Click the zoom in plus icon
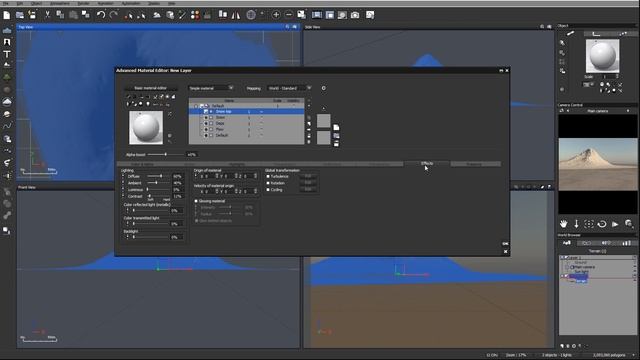Viewport: 640px width, 360px height. 276,15
